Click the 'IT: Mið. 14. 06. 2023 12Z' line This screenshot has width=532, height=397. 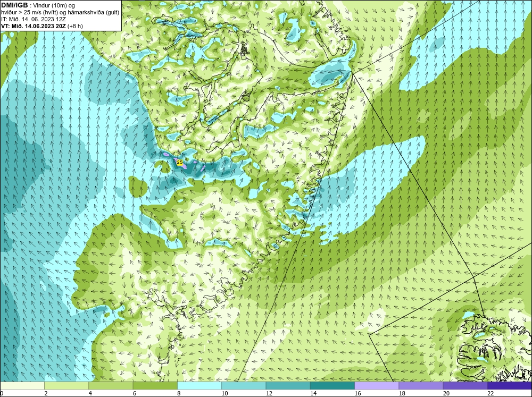[x=33, y=19]
